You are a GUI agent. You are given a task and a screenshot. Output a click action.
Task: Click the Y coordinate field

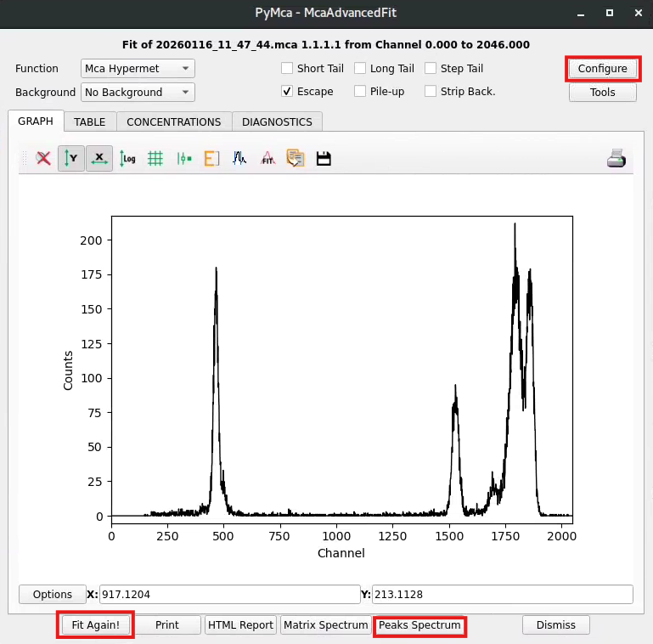[x=502, y=594]
